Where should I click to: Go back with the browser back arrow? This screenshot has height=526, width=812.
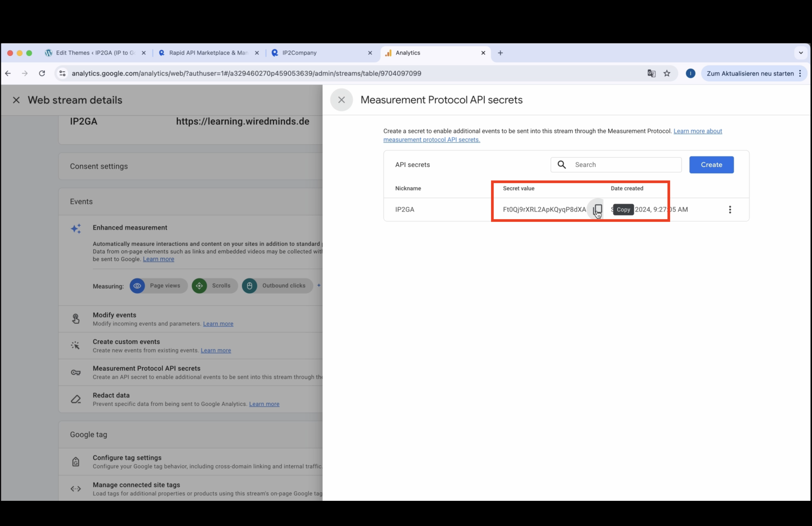8,73
